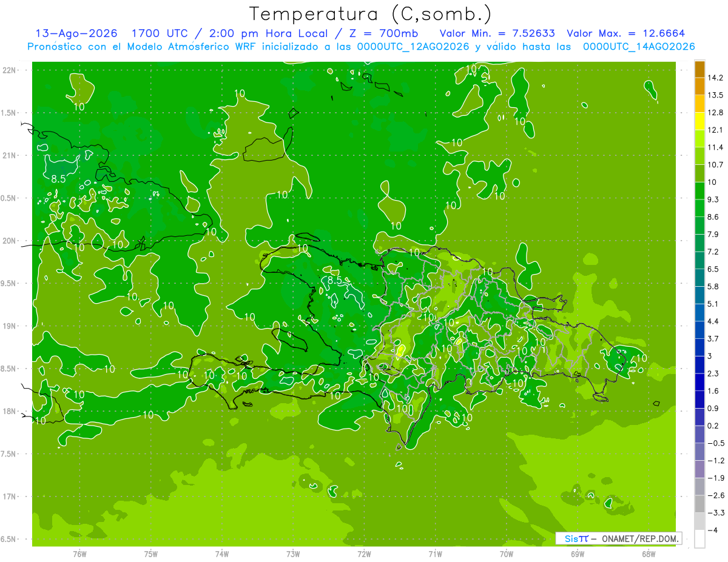Viewport: 728px width, 562px height.
Task: Click the '71W' longitude axis label
Action: pos(435,554)
